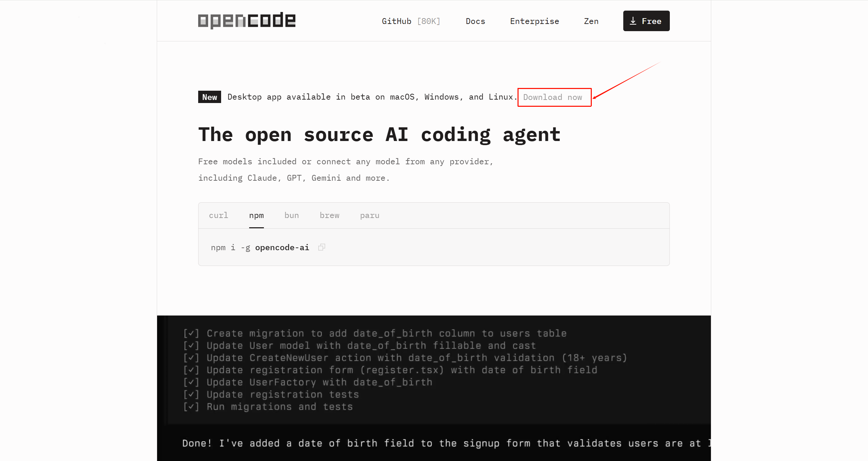The height and width of the screenshot is (461, 868).
Task: Click the opencode logo
Action: click(x=246, y=21)
